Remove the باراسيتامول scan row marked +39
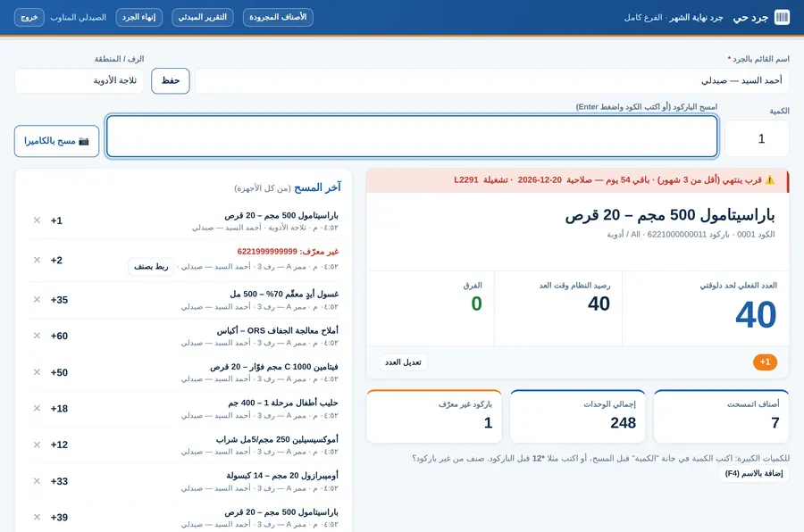This screenshot has width=804, height=532. click(37, 517)
